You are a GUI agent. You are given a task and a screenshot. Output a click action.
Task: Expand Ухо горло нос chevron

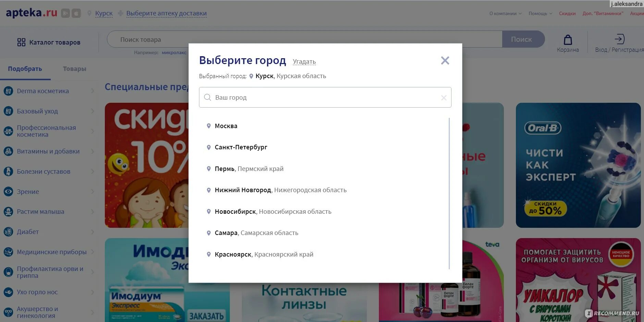92,292
